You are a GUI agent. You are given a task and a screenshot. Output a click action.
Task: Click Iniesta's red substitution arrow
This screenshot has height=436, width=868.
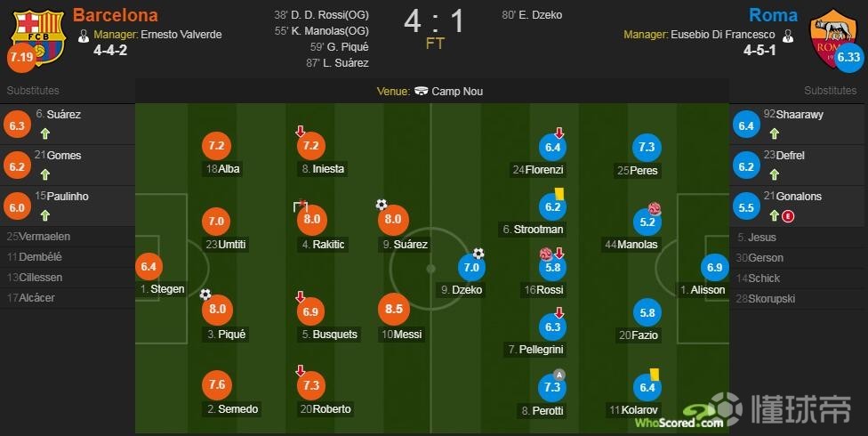coord(300,132)
